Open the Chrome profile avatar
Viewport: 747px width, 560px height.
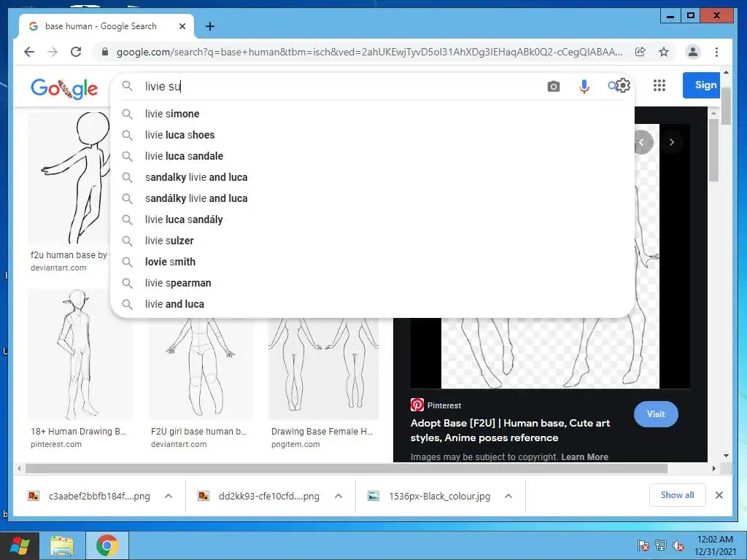tap(693, 52)
